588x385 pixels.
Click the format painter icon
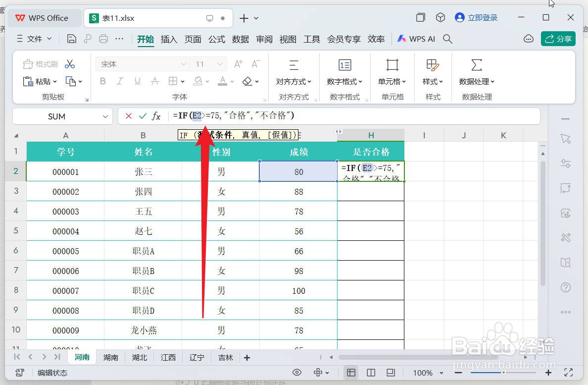pos(28,64)
